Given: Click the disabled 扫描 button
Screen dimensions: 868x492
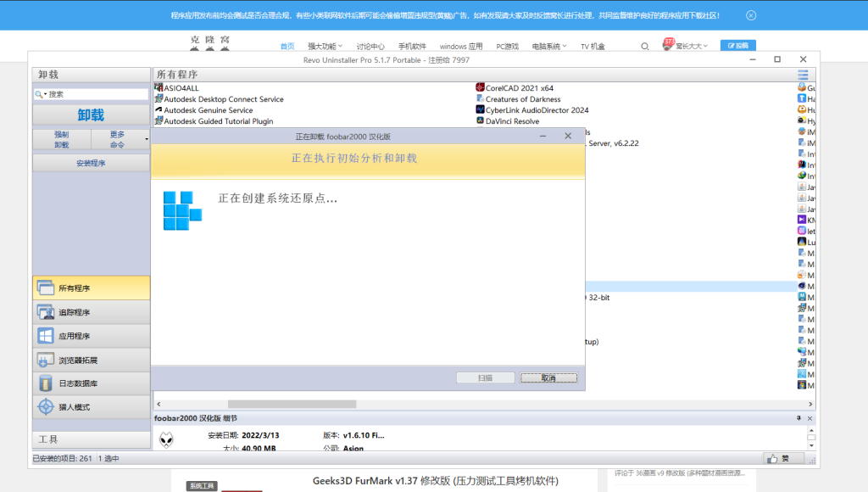Looking at the screenshot, I should point(486,377).
